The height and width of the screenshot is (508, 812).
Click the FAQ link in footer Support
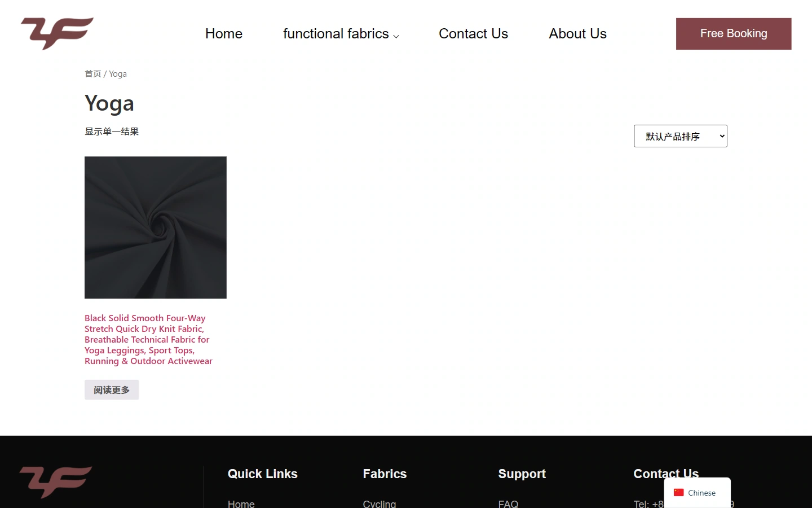[508, 503]
